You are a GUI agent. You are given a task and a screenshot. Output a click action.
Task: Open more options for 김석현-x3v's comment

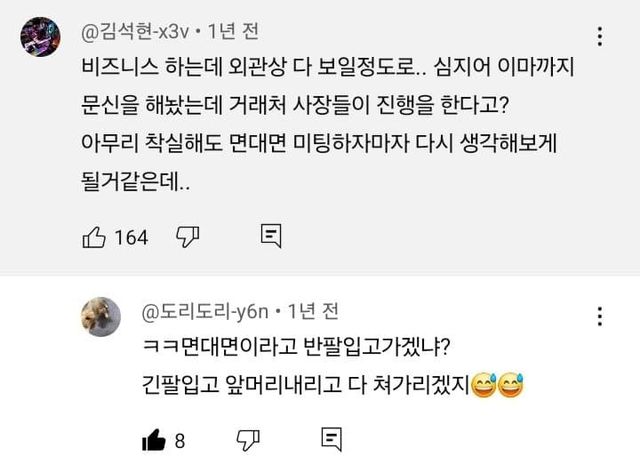pyautogui.click(x=599, y=38)
